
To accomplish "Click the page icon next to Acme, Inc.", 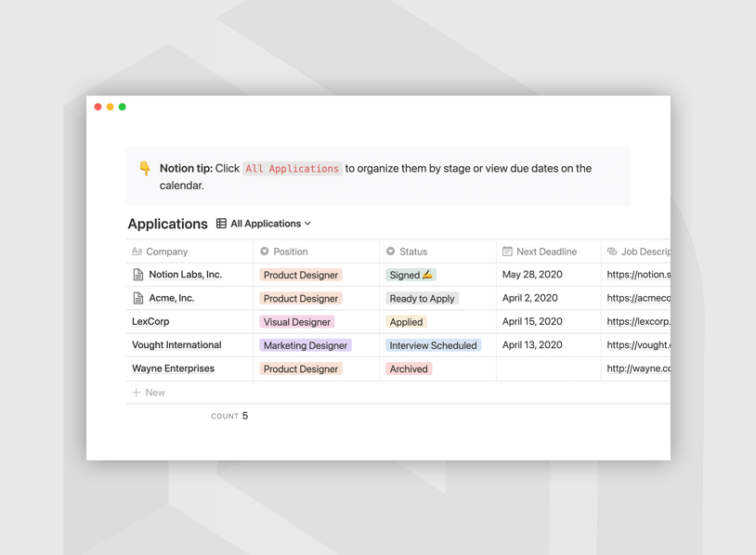I will [138, 298].
